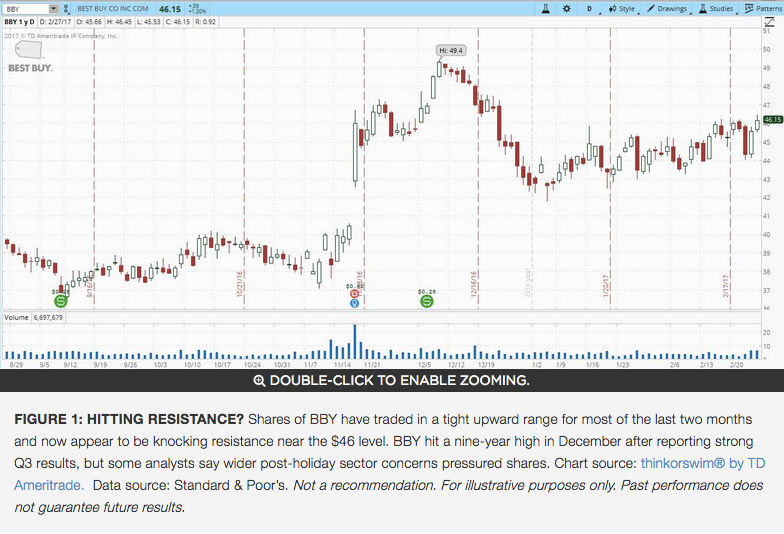Click the DOUBLE-CLICK TO ENABLE ZOOMING banner
784x534 pixels.
coord(392,380)
